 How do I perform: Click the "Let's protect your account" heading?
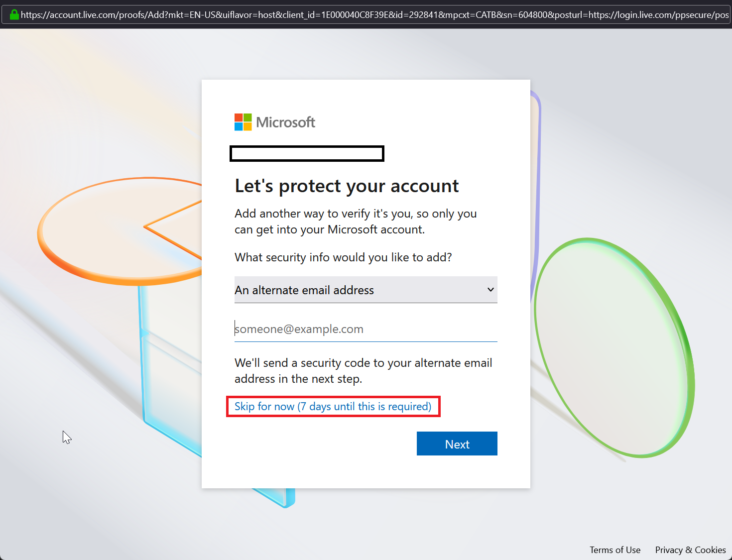pyautogui.click(x=347, y=186)
